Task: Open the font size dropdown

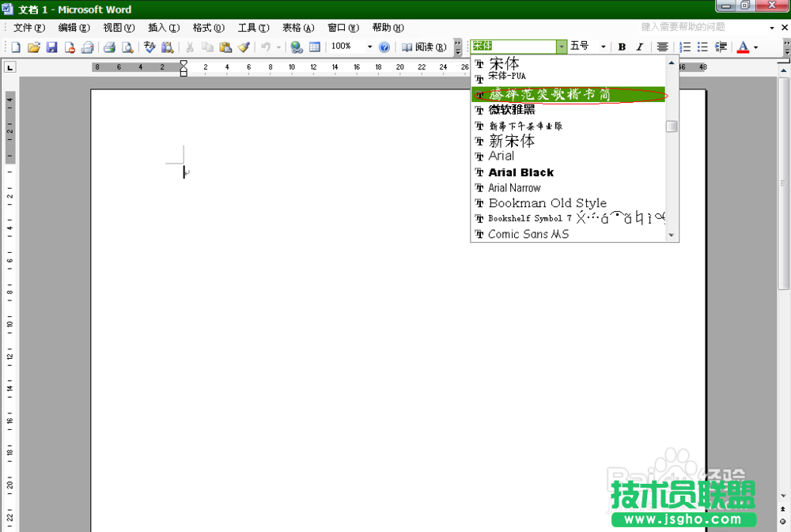Action: pos(604,47)
